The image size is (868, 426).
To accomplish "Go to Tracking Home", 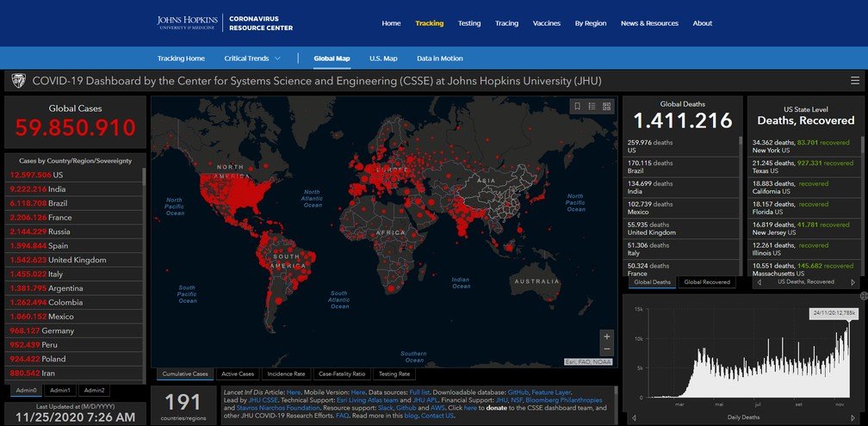I will (x=181, y=59).
